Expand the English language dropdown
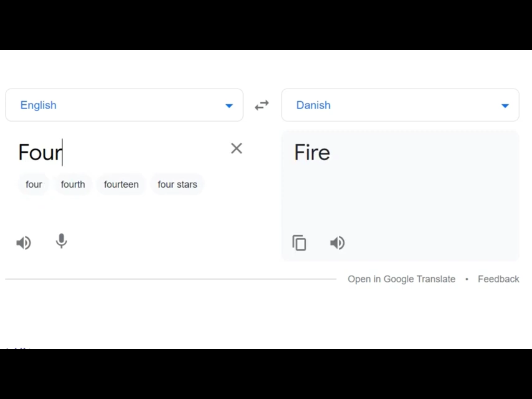 229,105
